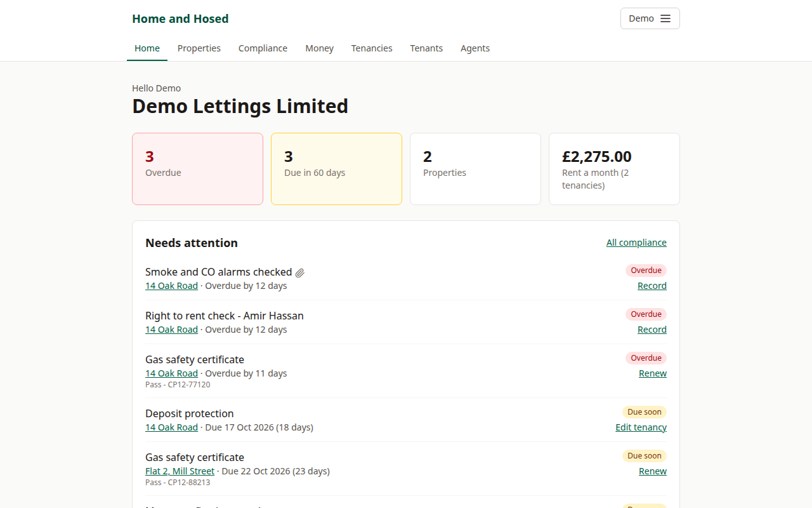Open the Money tab
Viewport: 812px width, 508px height.
point(319,48)
